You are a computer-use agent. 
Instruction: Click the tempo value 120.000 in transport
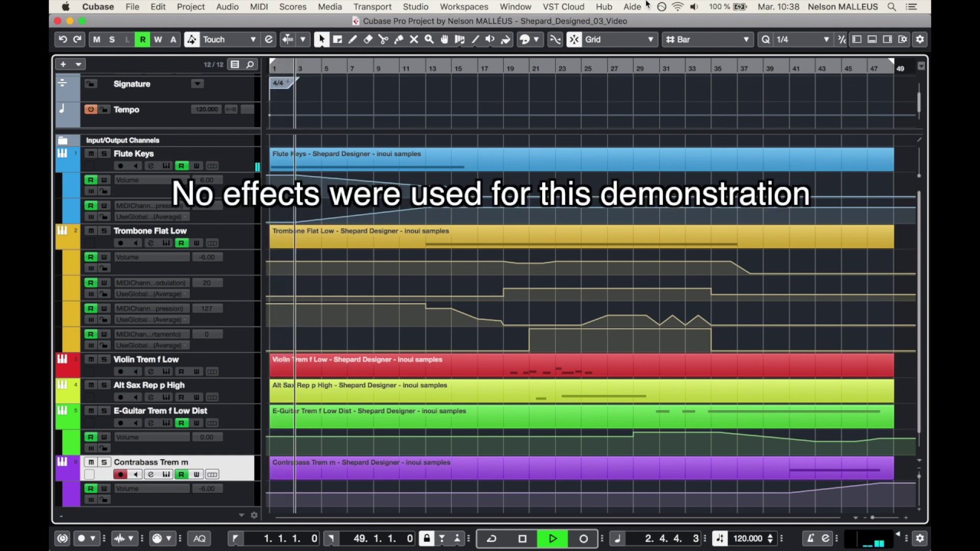pos(747,539)
